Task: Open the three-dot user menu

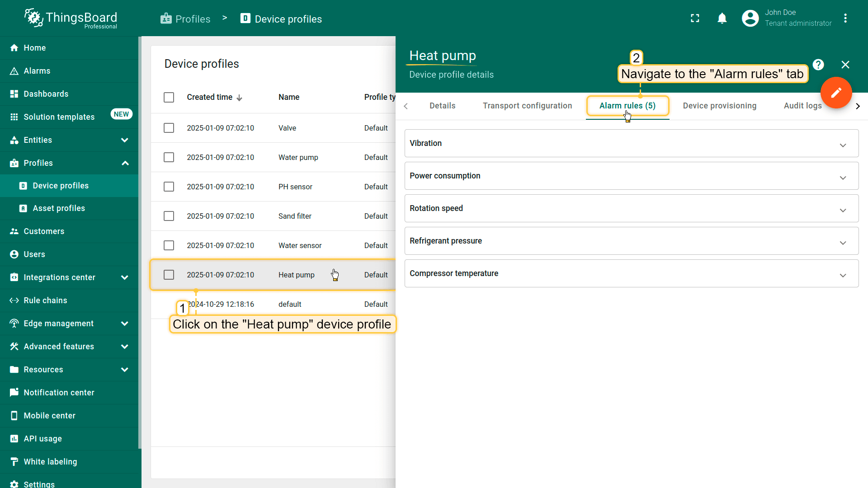Action: [x=845, y=18]
